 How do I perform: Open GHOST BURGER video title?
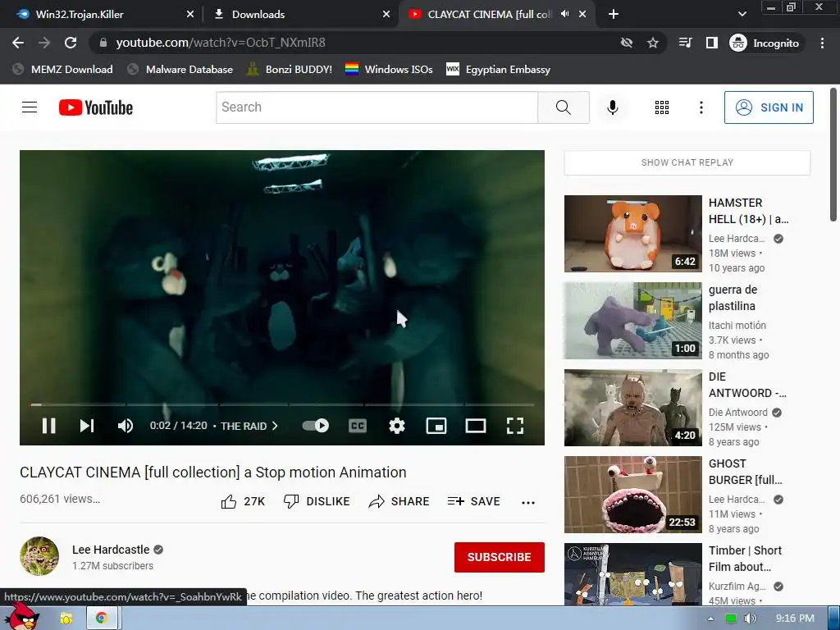click(x=746, y=472)
